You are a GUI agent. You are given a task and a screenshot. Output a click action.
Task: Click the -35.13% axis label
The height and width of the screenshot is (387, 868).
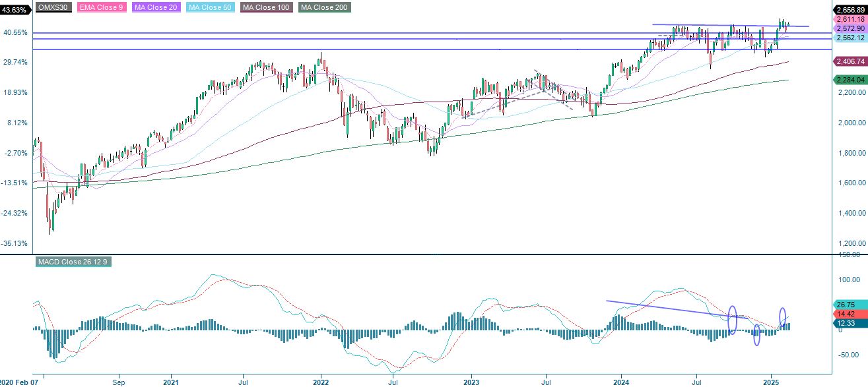(15, 243)
